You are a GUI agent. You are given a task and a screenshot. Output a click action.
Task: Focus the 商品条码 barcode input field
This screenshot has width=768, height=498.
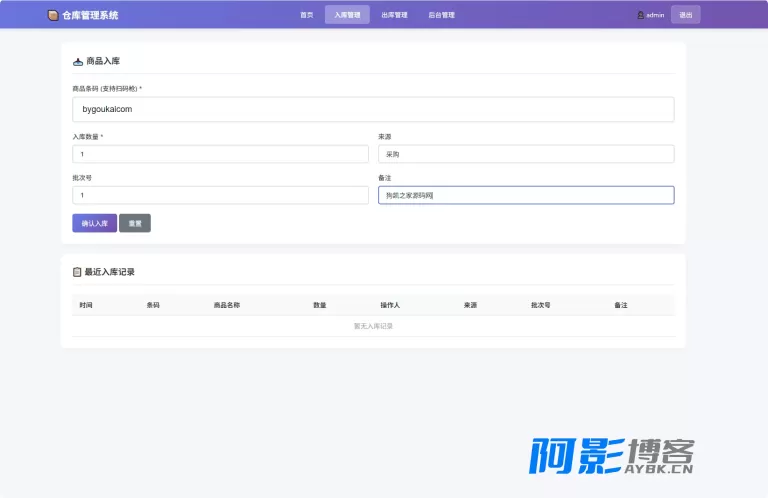(x=373, y=109)
